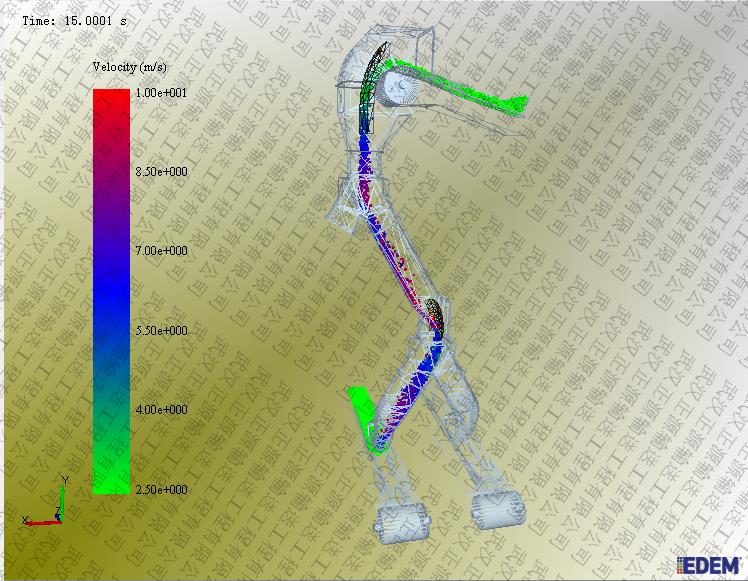Click the blue middle of the velocity color bar

click(111, 290)
